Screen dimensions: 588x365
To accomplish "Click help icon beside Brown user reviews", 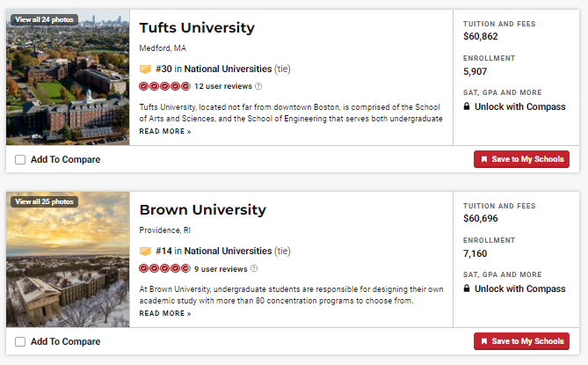I will tap(254, 268).
